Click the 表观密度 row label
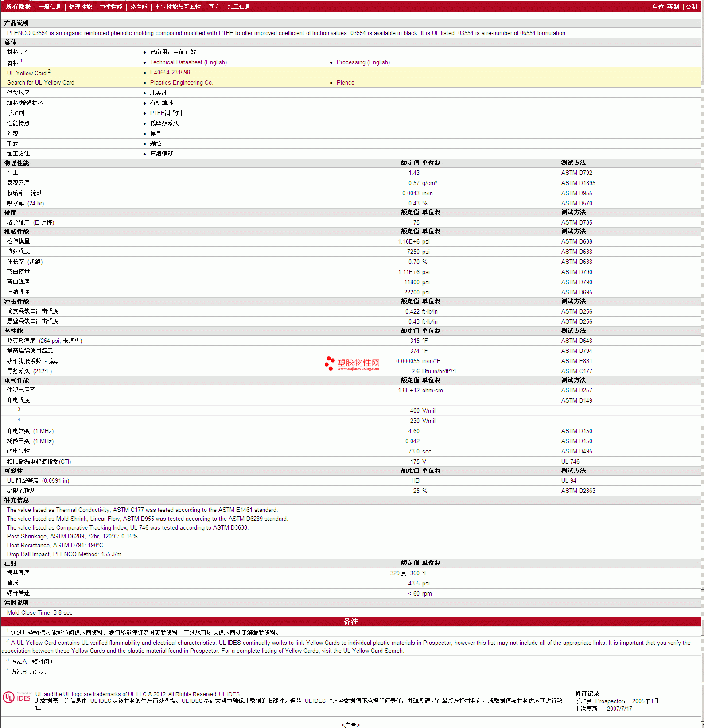 click(18, 183)
